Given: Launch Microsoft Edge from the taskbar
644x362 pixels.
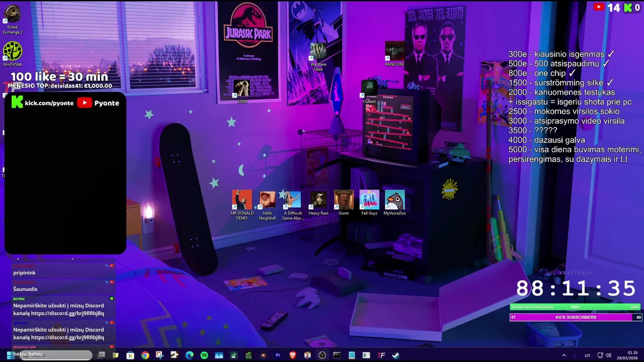Looking at the screenshot, I should [x=189, y=355].
